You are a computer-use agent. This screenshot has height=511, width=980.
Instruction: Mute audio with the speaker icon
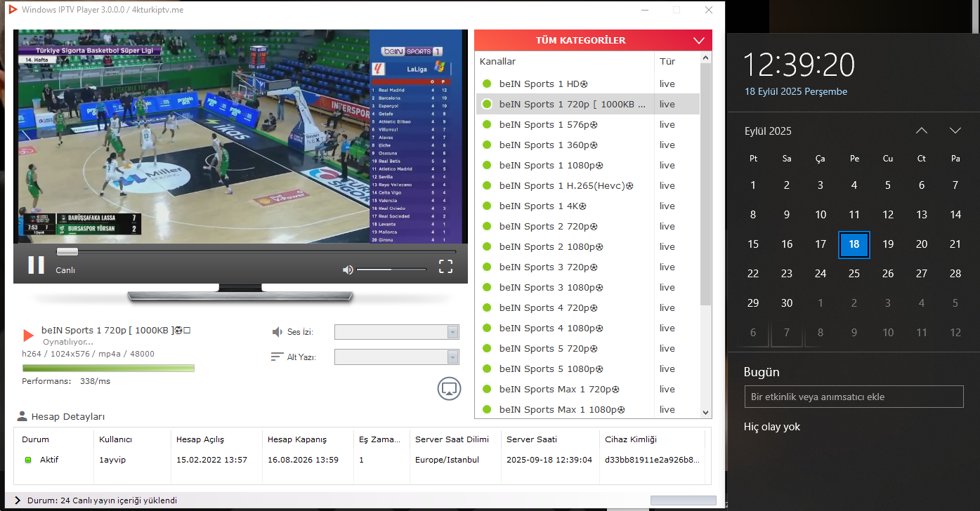[x=348, y=270]
